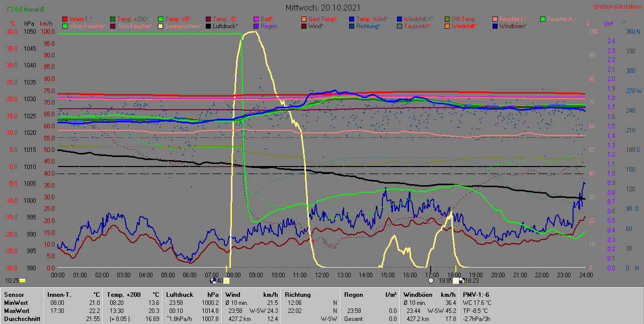Screen dimensions: 644x324
Task: Click the ^1.8hPa/h pressure trend value
Action: tap(179, 319)
